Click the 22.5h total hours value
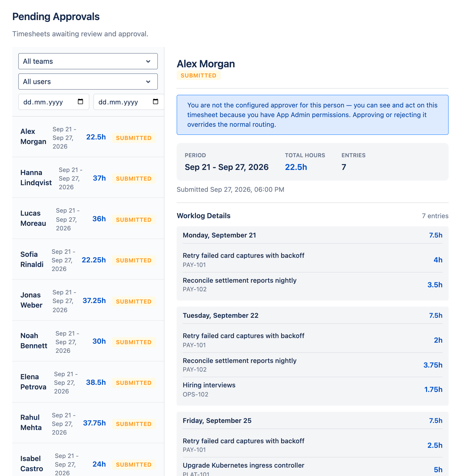Image resolution: width=473 pixels, height=476 pixels. (x=296, y=167)
